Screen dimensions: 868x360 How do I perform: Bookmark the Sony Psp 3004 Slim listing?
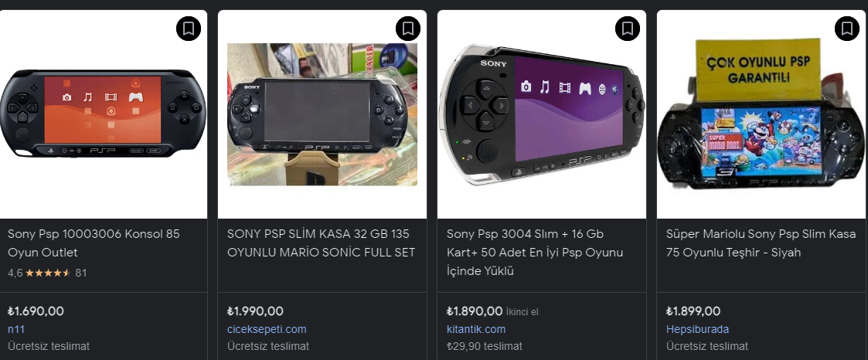tap(628, 29)
